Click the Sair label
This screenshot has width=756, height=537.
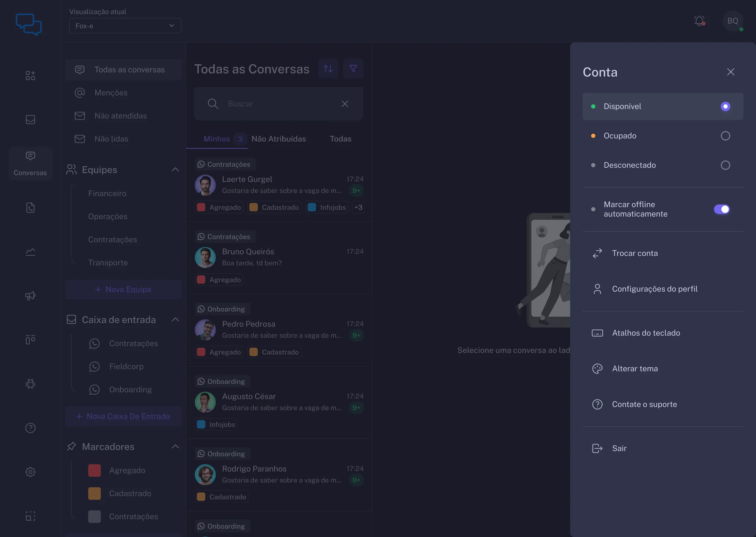[619, 448]
